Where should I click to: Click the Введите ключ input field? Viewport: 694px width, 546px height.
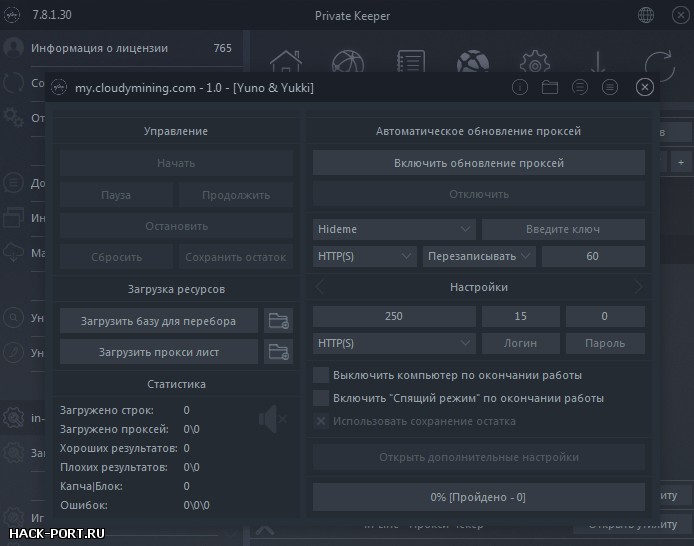pos(563,229)
